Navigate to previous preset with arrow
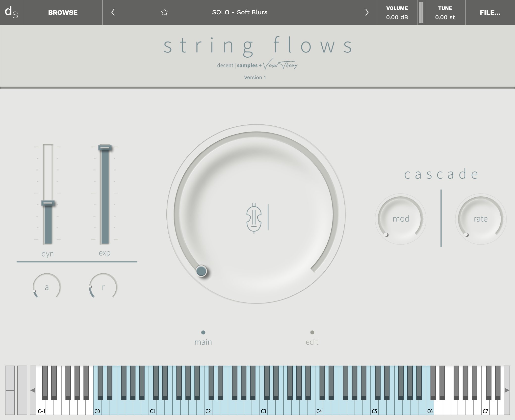This screenshot has width=515, height=420. pyautogui.click(x=113, y=12)
